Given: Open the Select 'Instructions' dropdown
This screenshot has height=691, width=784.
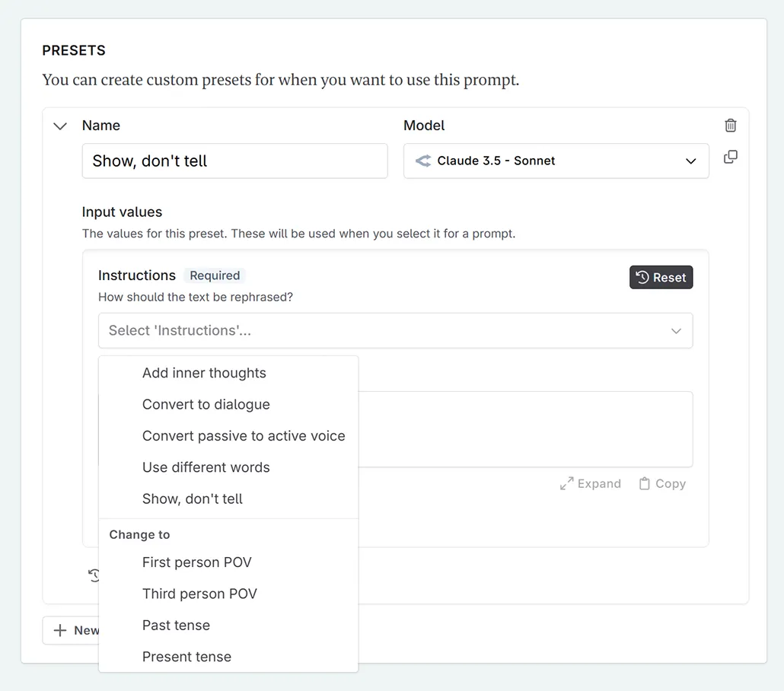Looking at the screenshot, I should [395, 331].
